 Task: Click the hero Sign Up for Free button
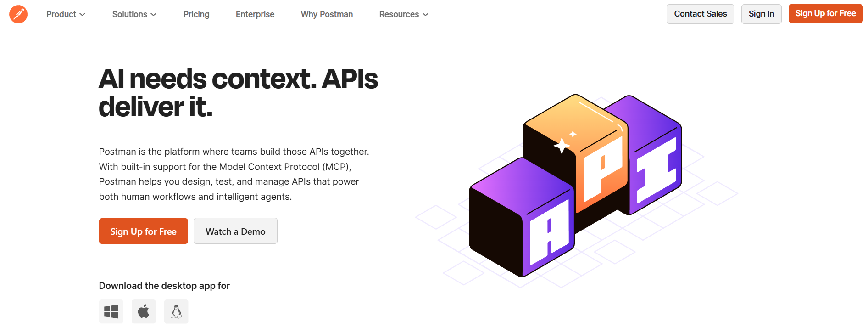[x=143, y=231]
